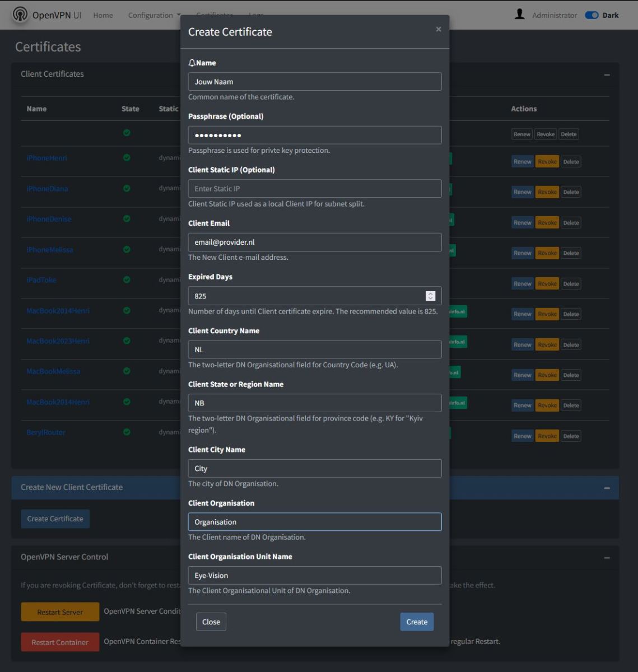The image size is (638, 672).
Task: Click the Passphrase input field
Action: (x=315, y=135)
